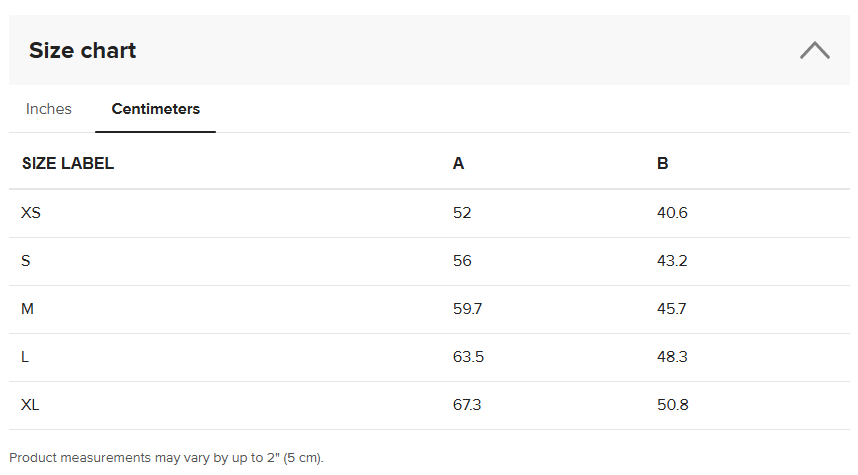Select the M size label cell

pyautogui.click(x=28, y=309)
